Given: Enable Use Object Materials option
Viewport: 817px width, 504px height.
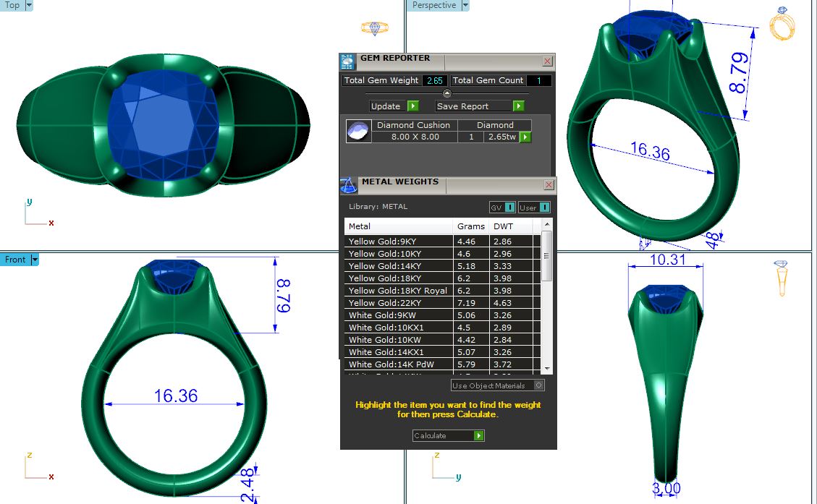Looking at the screenshot, I should [538, 385].
